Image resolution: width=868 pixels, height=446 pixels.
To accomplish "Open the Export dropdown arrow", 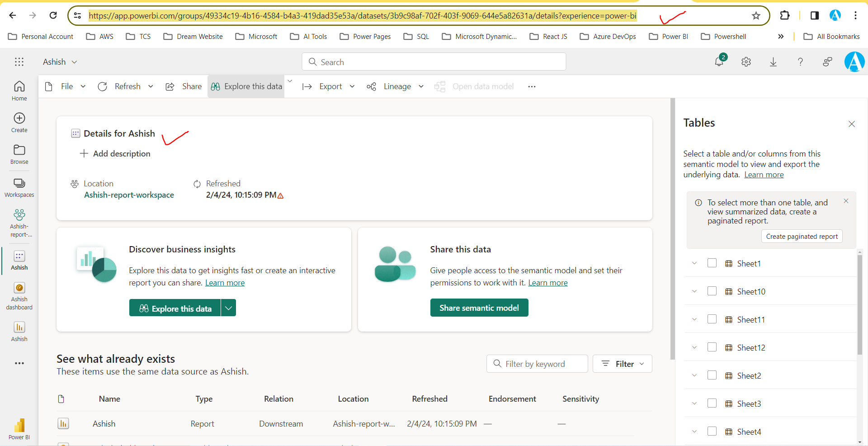I will point(352,86).
